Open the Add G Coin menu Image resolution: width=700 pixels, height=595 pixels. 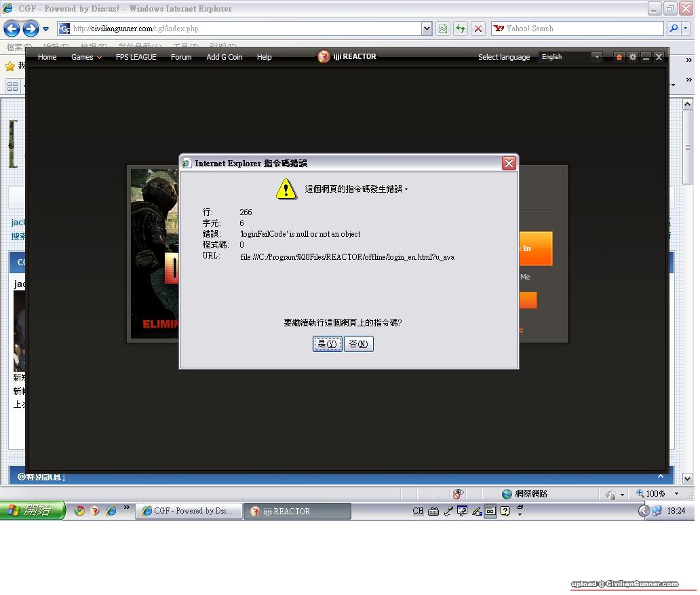(x=224, y=57)
